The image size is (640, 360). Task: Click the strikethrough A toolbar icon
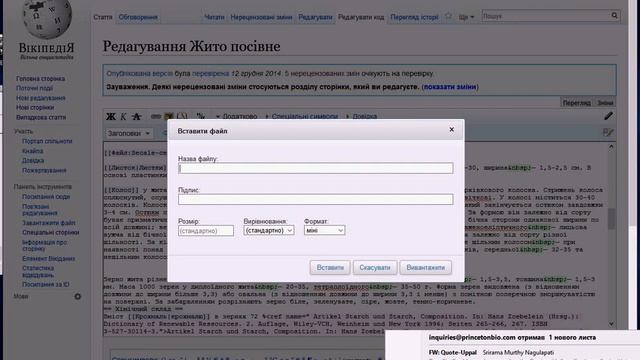tap(136, 116)
